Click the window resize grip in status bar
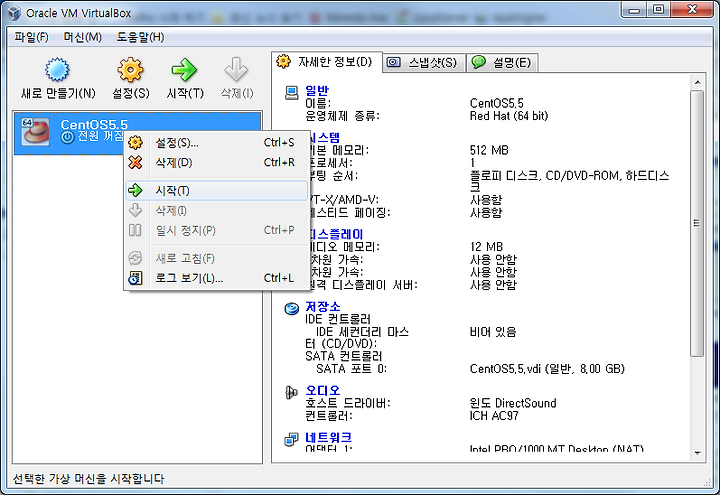The height and width of the screenshot is (495, 720). click(x=707, y=481)
